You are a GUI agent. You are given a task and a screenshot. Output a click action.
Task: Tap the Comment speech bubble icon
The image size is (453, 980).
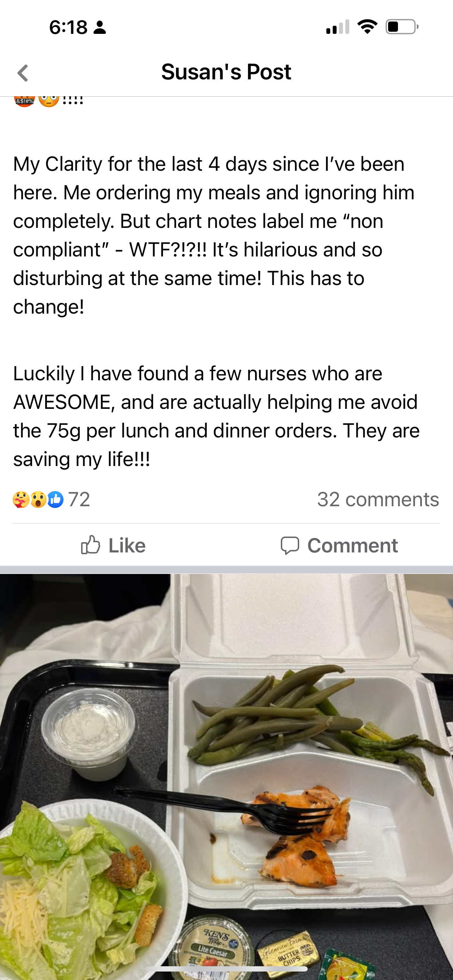coord(290,545)
